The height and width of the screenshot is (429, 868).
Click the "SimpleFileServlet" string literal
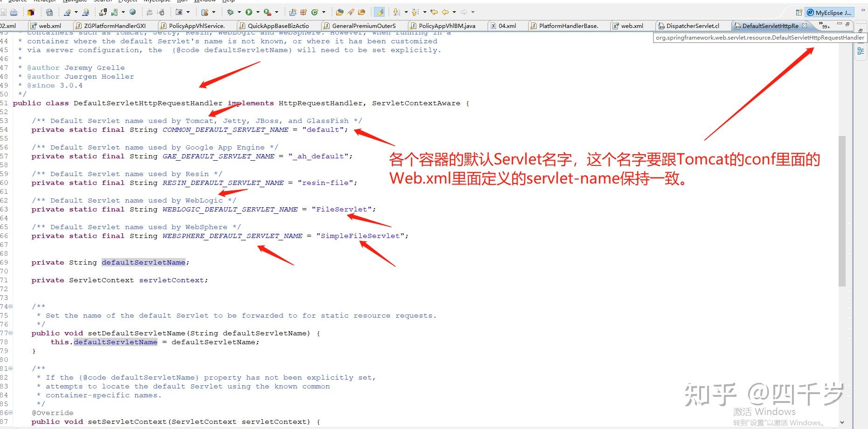tap(360, 236)
